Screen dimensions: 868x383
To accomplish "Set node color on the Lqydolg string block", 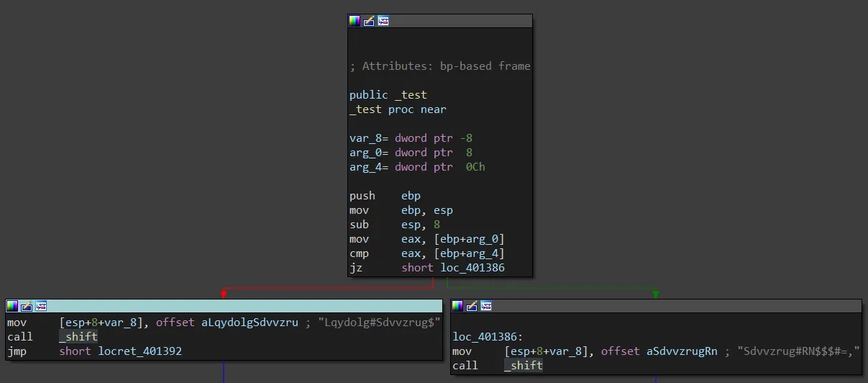I will [x=12, y=306].
